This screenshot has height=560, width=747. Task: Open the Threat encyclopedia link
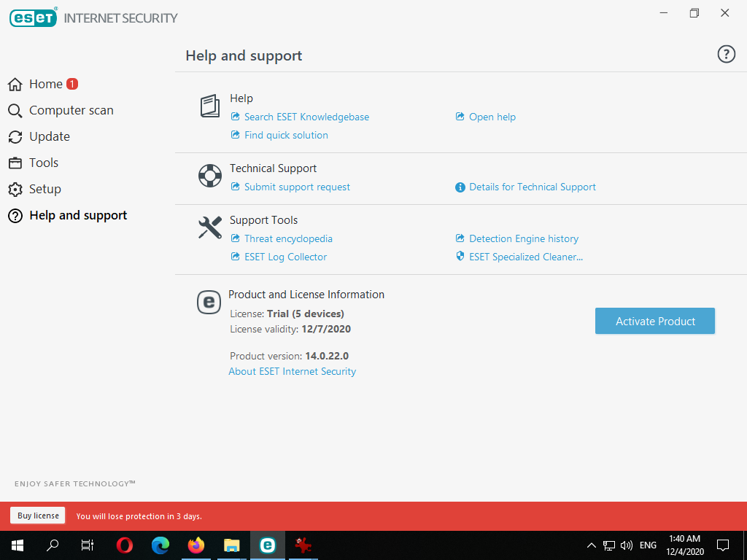[x=282, y=238]
